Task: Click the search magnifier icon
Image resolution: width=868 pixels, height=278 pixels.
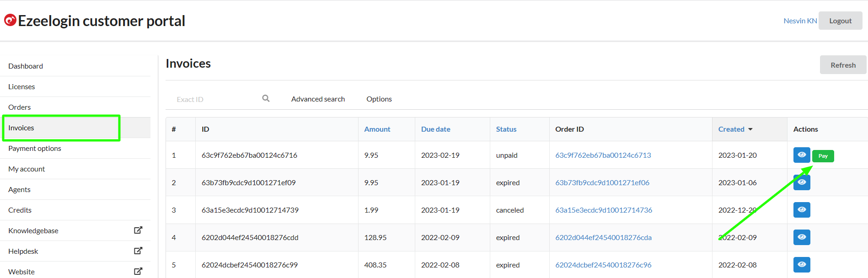Action: click(x=266, y=98)
